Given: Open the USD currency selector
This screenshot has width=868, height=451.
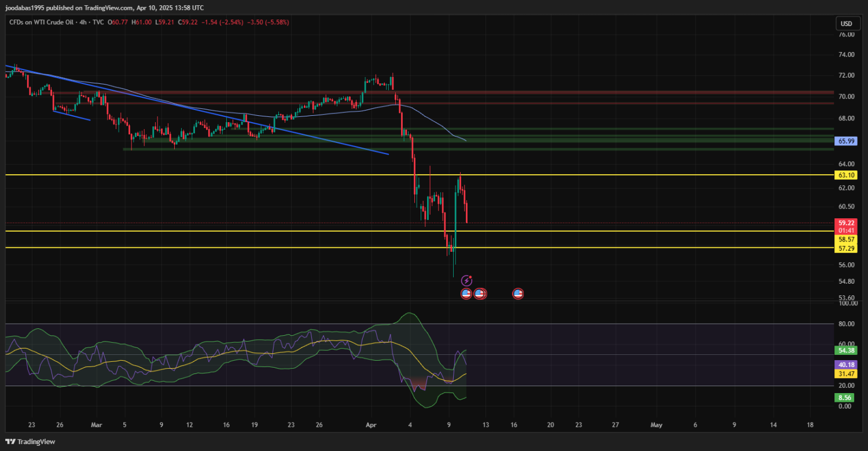Looking at the screenshot, I should click(x=846, y=24).
